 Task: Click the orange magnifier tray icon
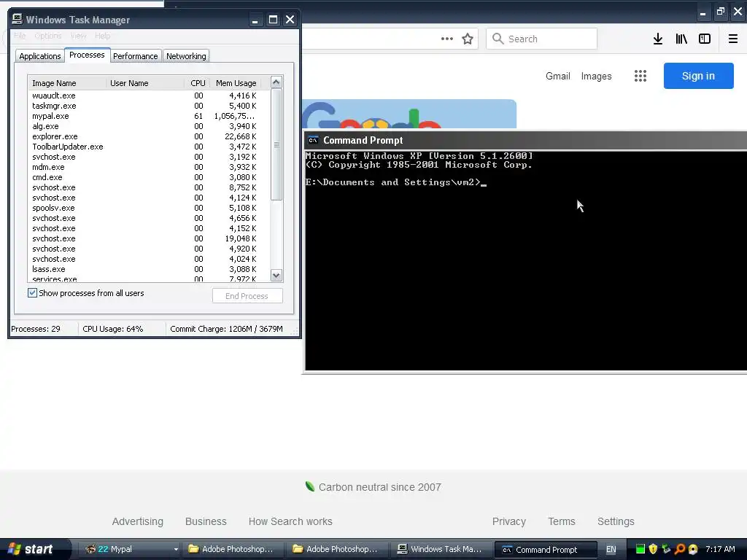pos(680,549)
